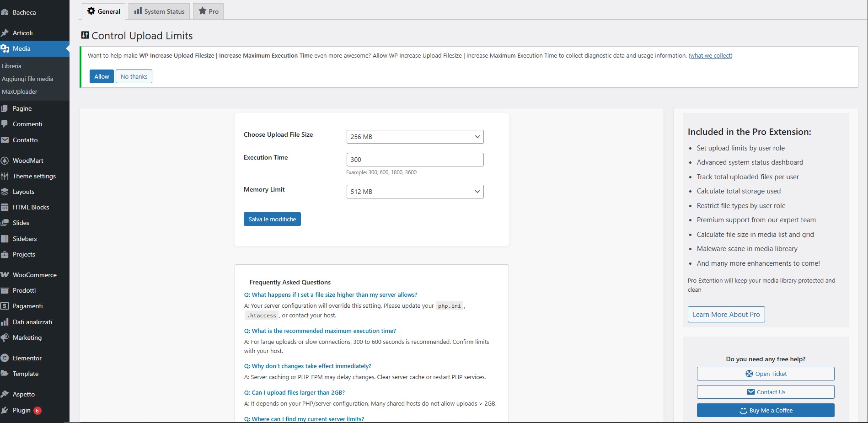
Task: Click 'Set upload limits by user role' text
Action: coord(740,148)
